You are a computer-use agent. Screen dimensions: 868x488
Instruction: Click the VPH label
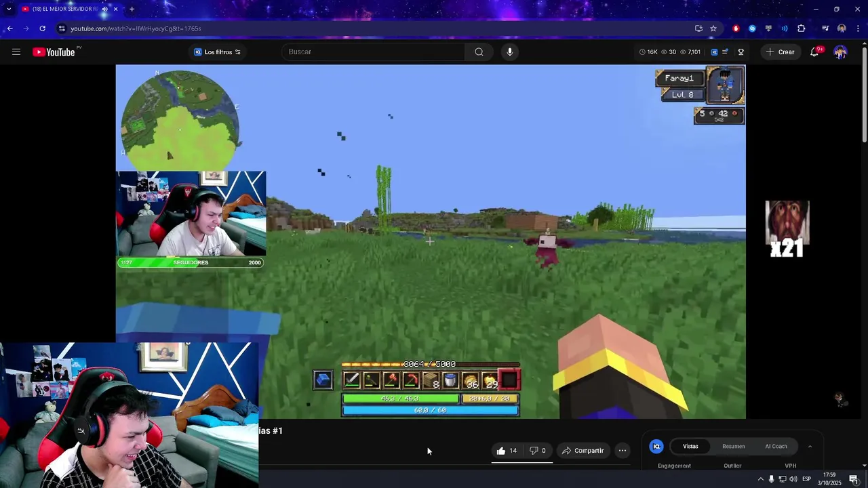click(x=790, y=466)
